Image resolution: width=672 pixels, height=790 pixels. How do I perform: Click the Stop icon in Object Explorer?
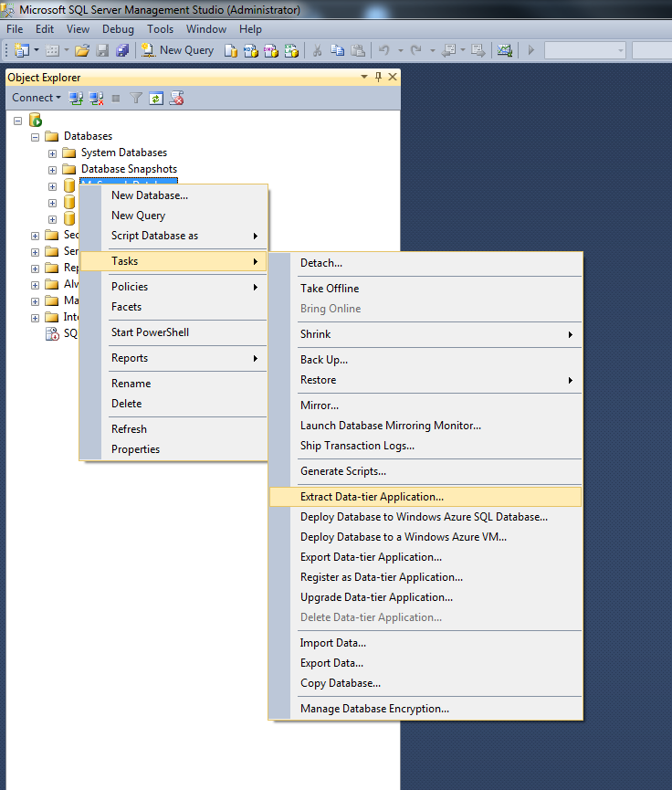click(x=116, y=99)
